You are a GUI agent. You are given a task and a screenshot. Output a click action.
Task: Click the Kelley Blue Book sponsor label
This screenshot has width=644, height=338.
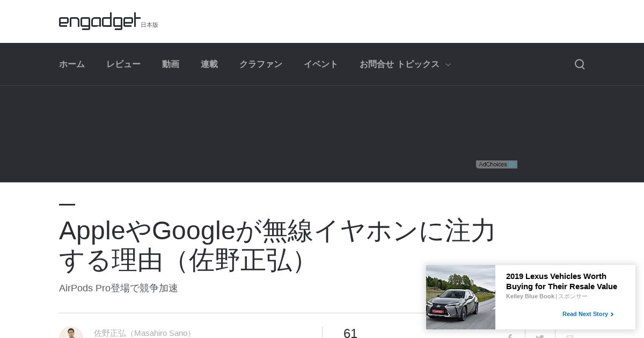coord(530,296)
